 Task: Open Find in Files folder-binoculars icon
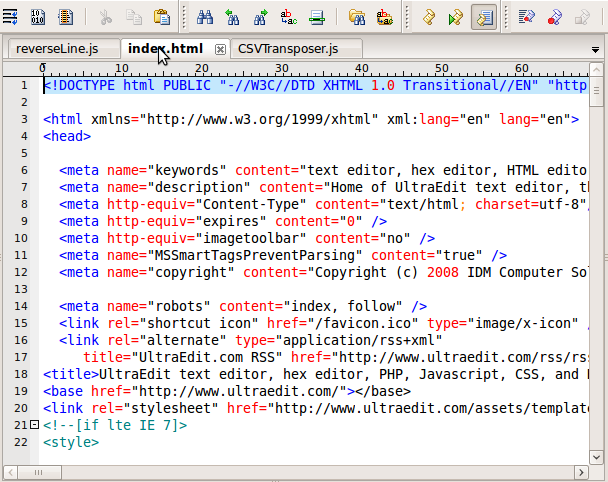coord(357,17)
